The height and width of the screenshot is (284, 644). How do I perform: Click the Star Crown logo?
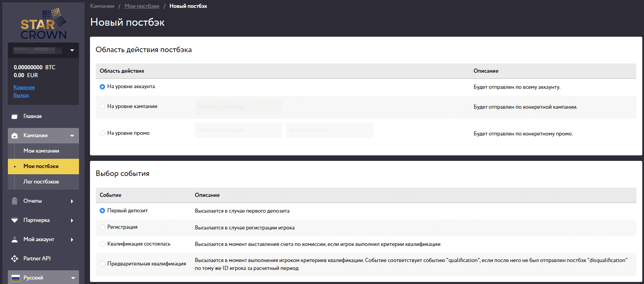43,24
